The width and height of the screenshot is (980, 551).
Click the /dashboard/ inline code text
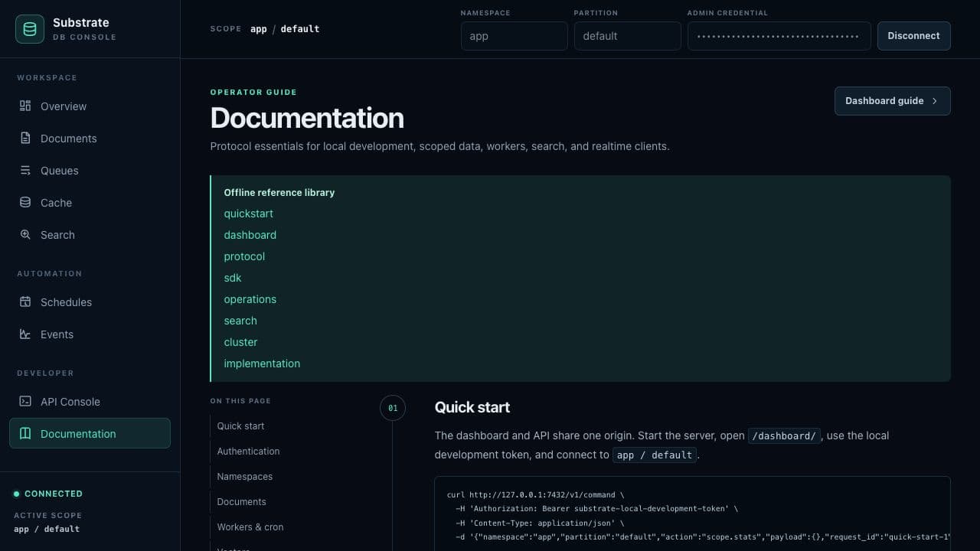pos(784,435)
